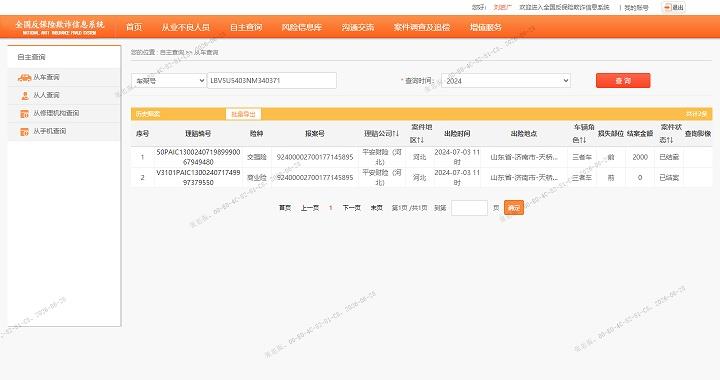Go to 下一页 next page
Screen dimensions: 720x380
(351, 208)
